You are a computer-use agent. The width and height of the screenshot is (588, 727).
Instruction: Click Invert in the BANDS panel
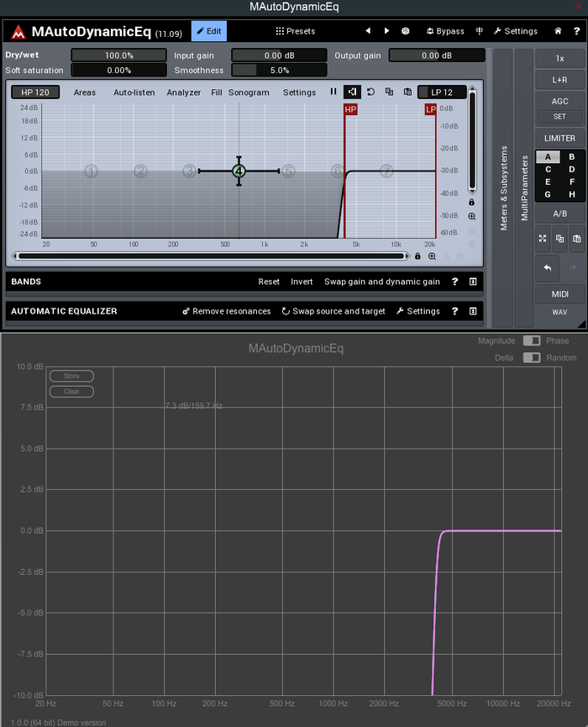coord(302,282)
